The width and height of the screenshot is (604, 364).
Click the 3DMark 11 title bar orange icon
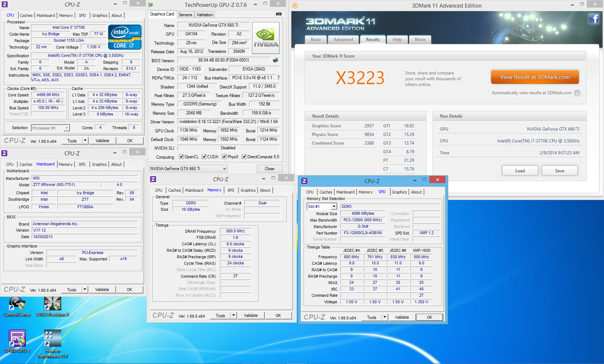[x=295, y=5]
